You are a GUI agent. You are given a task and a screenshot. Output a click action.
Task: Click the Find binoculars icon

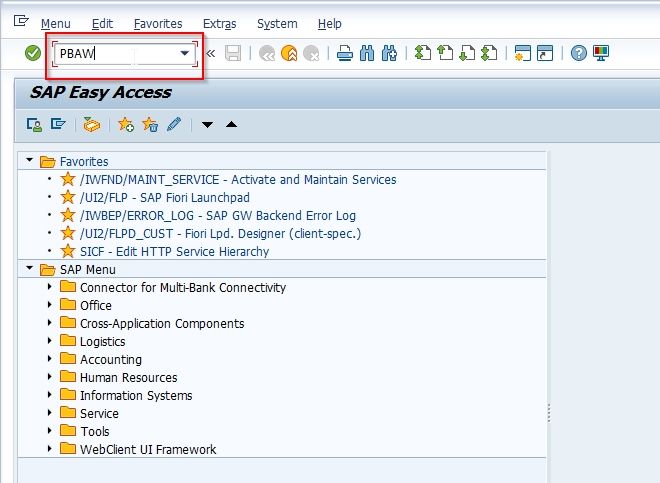coord(367,53)
